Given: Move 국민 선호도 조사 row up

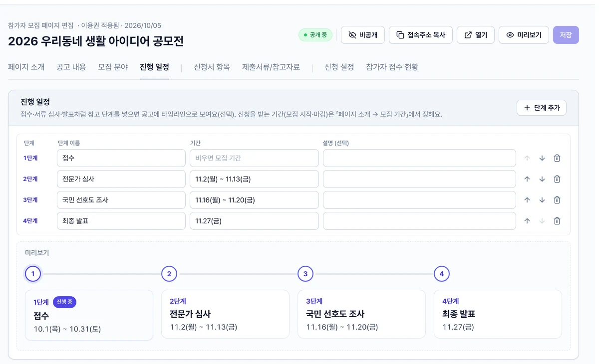Looking at the screenshot, I should point(527,200).
